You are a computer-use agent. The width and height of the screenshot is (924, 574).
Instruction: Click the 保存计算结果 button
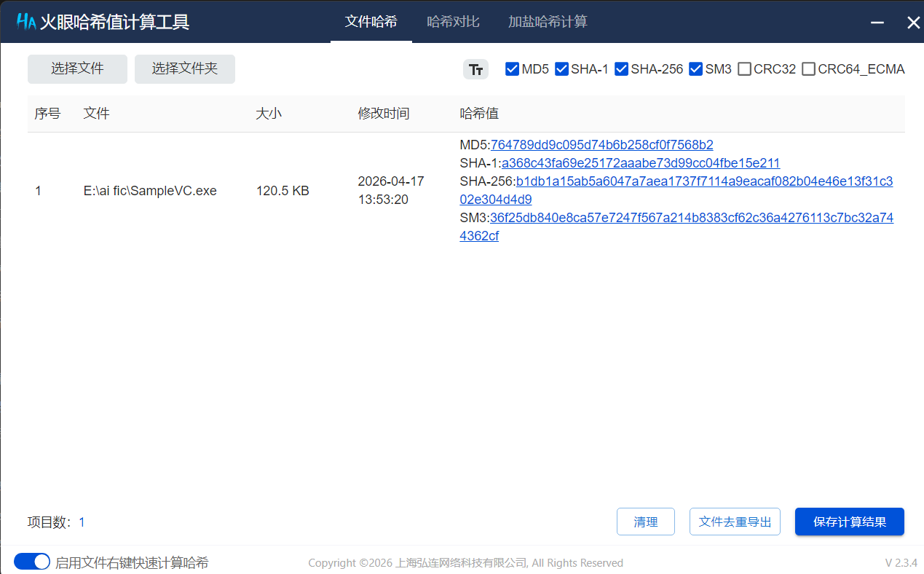[x=850, y=522]
